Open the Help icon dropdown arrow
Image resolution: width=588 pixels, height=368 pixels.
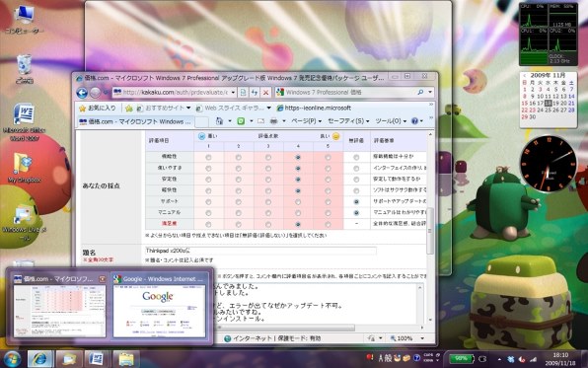click(422, 121)
